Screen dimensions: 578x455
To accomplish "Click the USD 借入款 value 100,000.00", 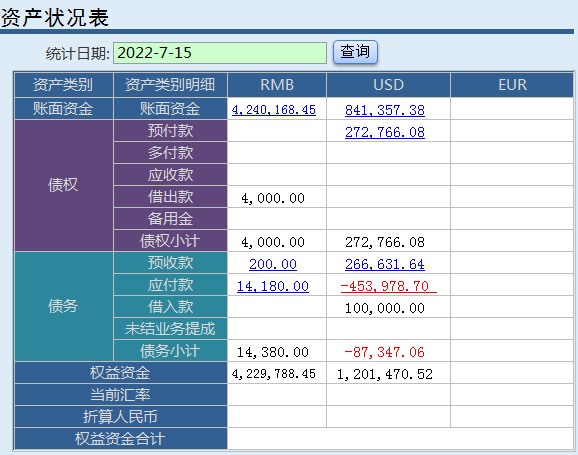I will tap(384, 308).
